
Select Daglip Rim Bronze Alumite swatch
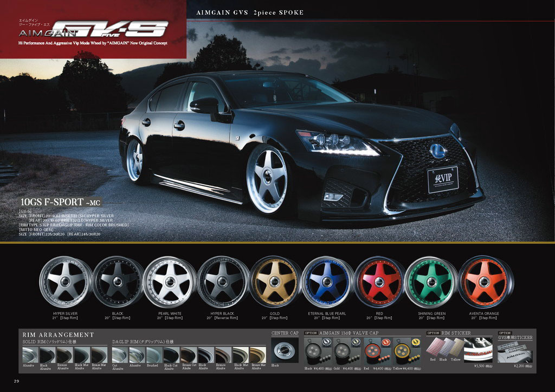point(223,355)
